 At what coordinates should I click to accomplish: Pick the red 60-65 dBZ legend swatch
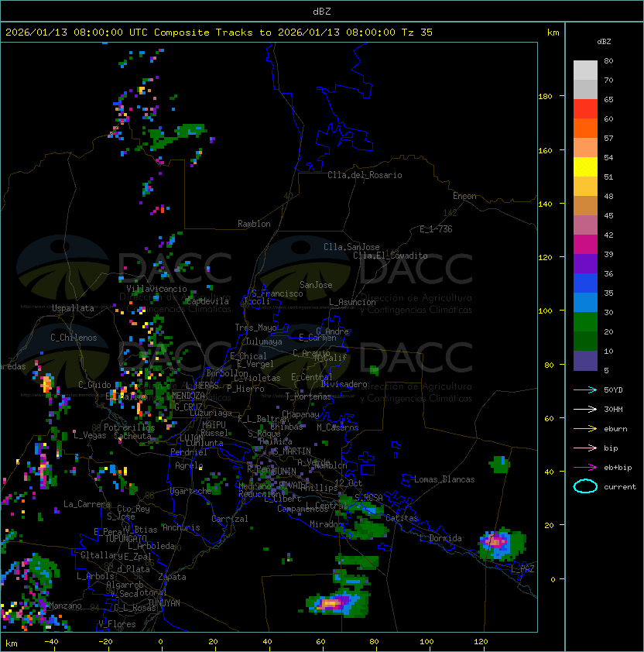point(585,109)
